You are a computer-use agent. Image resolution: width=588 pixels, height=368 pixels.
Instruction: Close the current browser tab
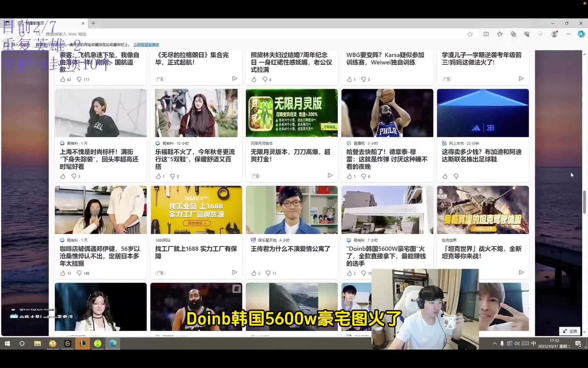point(83,24)
